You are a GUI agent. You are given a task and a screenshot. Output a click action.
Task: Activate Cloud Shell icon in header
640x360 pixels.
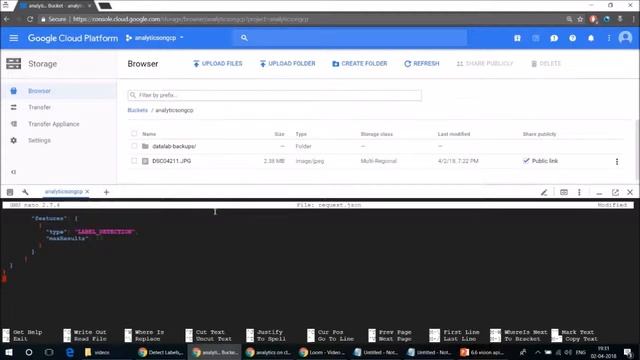click(536, 38)
